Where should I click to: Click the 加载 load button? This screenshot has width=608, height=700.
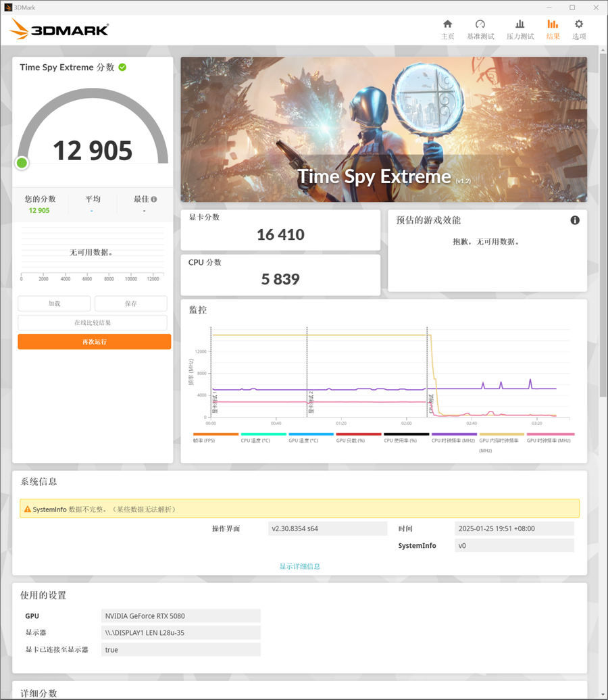pos(54,303)
